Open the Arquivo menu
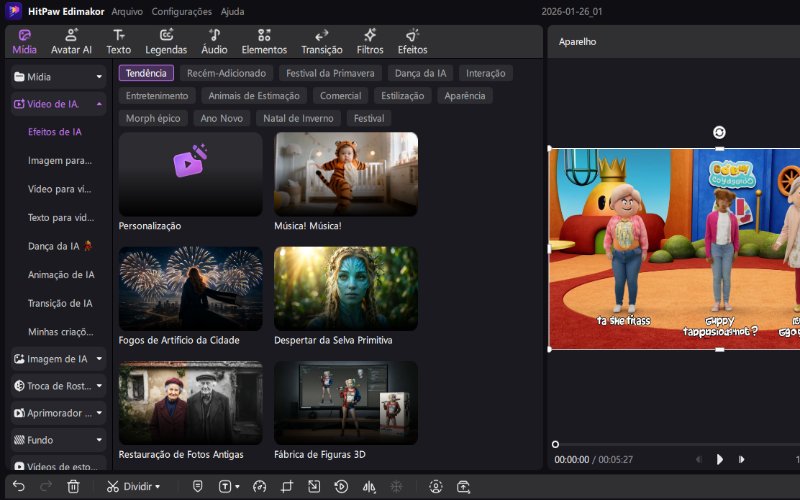The width and height of the screenshot is (800, 500). [127, 12]
